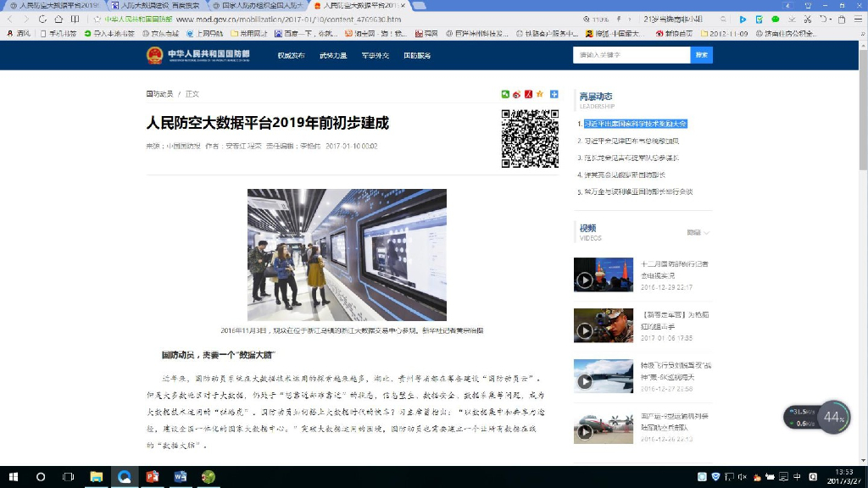Open File Explorer from taskbar
Viewport: 868px width, 488px height.
[97, 476]
